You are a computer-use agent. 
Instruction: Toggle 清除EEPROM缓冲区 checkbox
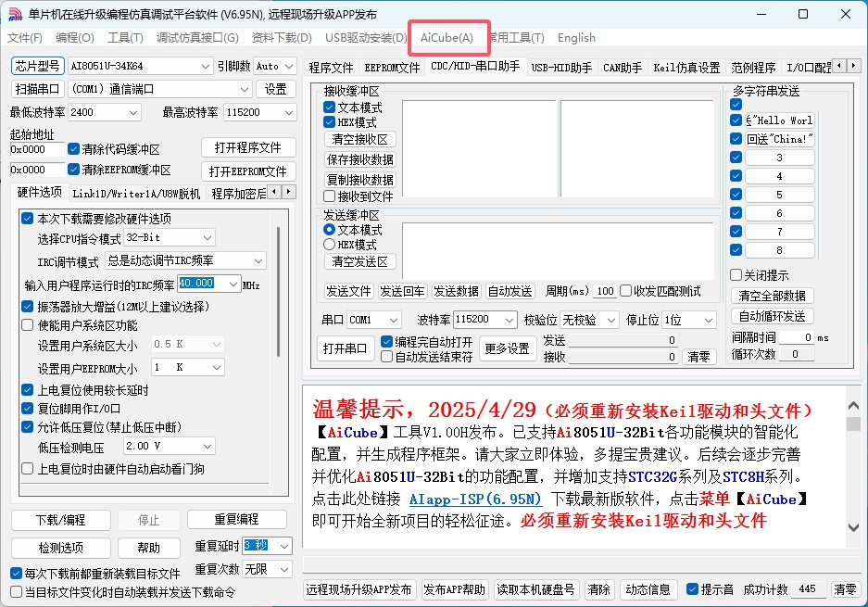click(73, 170)
